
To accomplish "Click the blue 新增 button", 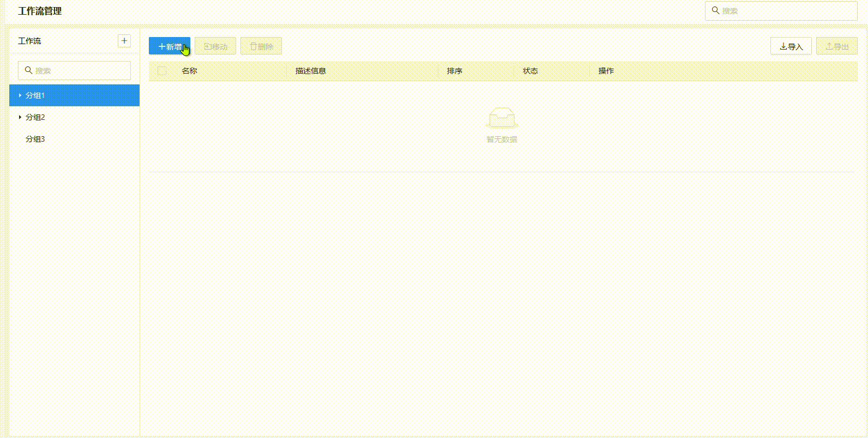I will pyautogui.click(x=169, y=46).
